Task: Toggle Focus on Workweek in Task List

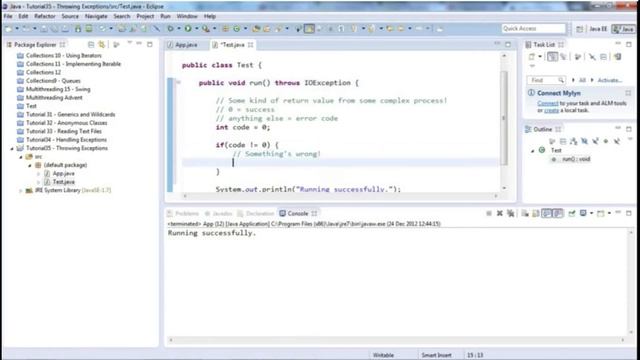Action: [x=578, y=57]
